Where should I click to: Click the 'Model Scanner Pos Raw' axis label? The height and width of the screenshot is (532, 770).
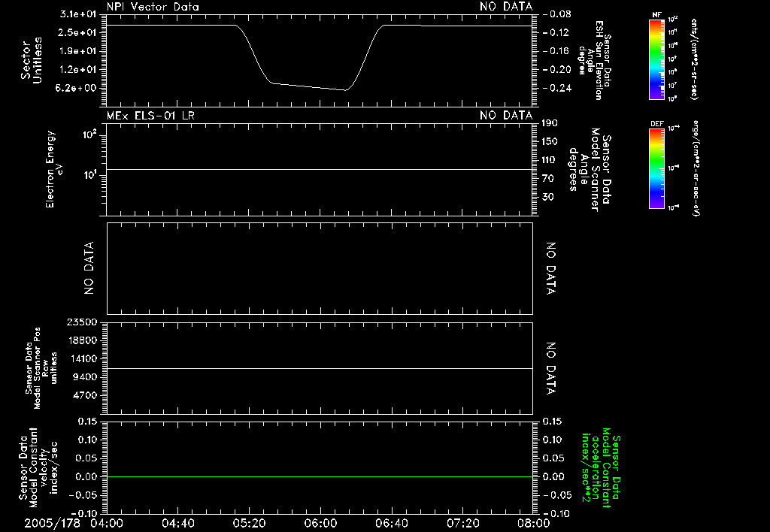41,368
